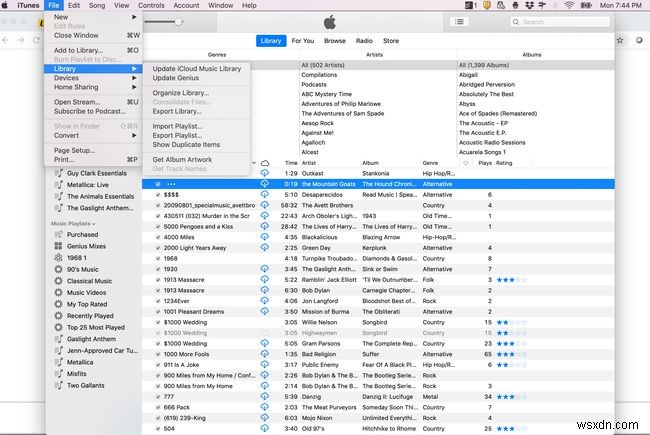Switch to the Radio tab
Screen dimensions: 650x435
click(364, 41)
